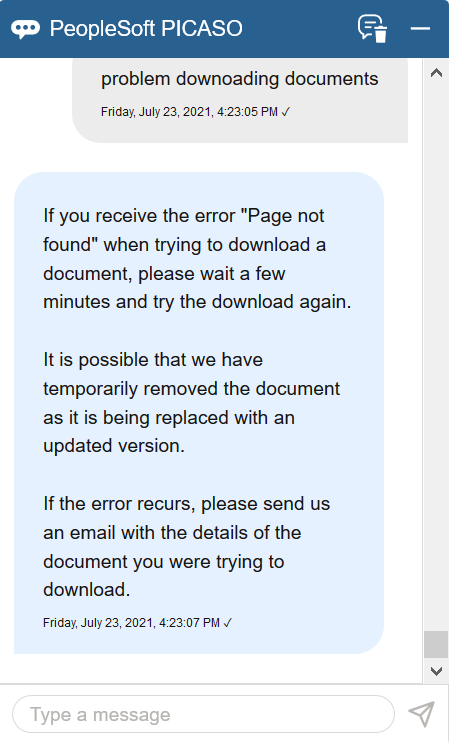Image resolution: width=449 pixels, height=743 pixels.
Task: Click the "temporarily removed the document" paragraph
Action: coord(191,403)
